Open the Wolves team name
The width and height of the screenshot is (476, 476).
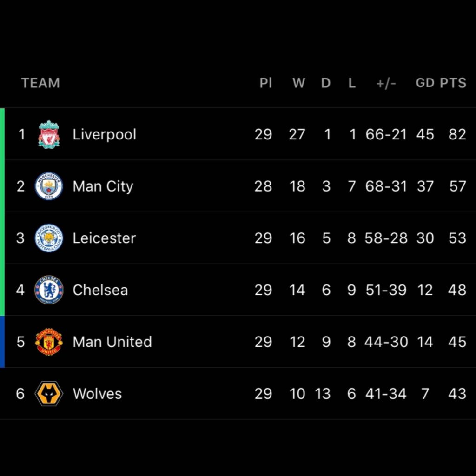[x=97, y=394]
